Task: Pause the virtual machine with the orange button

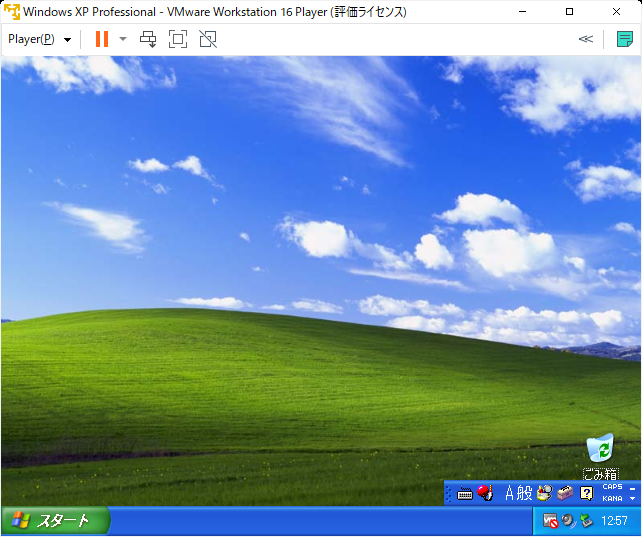Action: (102, 39)
